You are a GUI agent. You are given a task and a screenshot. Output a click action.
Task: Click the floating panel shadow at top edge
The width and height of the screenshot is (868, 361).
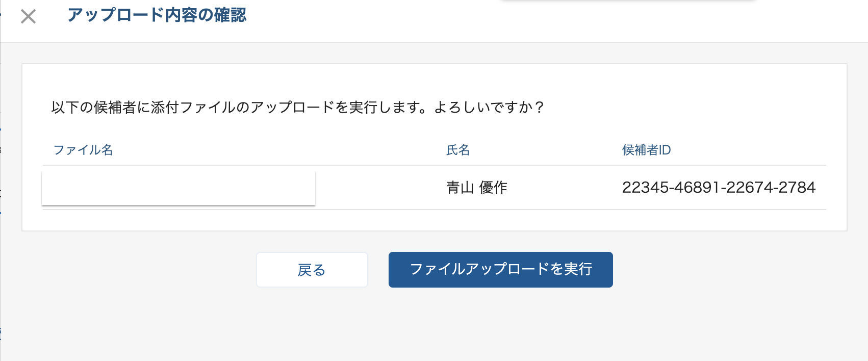627,2
